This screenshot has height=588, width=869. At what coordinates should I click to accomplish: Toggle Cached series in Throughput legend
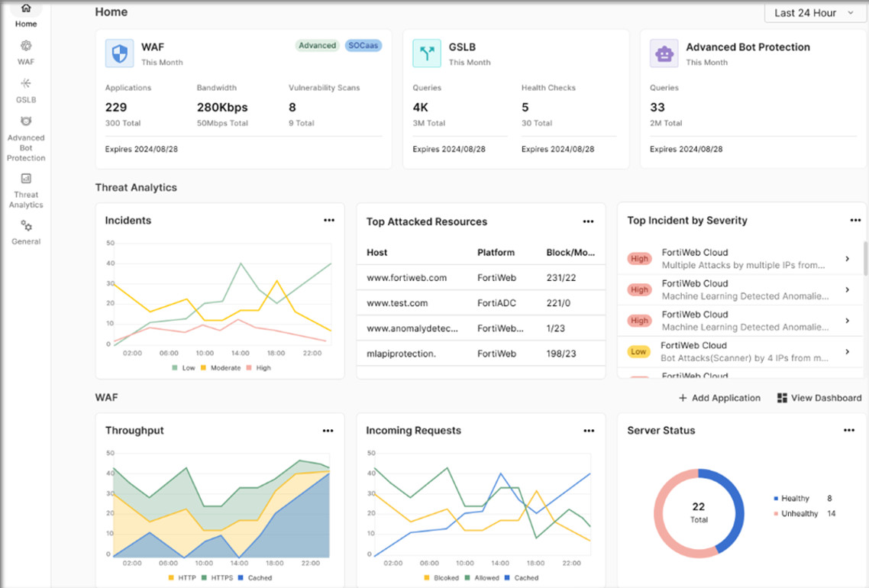pyautogui.click(x=255, y=578)
